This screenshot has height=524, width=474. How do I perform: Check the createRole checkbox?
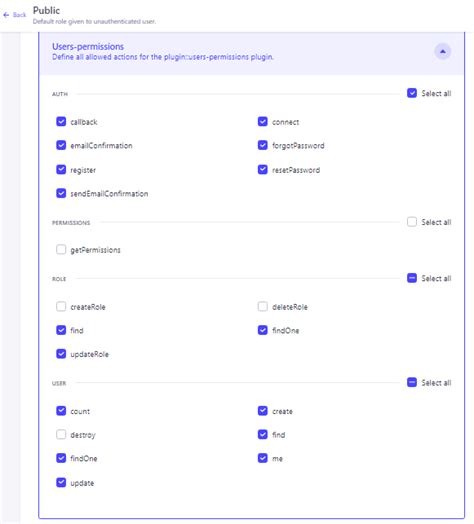click(x=61, y=306)
